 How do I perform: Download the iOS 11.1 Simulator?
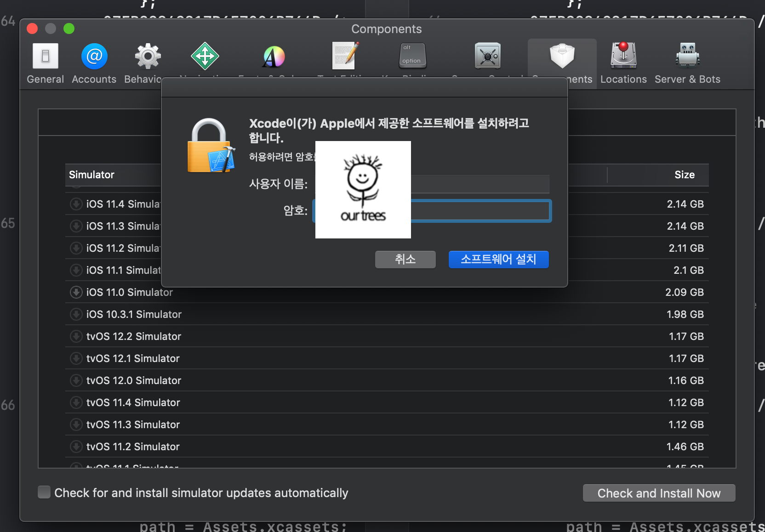pyautogui.click(x=76, y=270)
